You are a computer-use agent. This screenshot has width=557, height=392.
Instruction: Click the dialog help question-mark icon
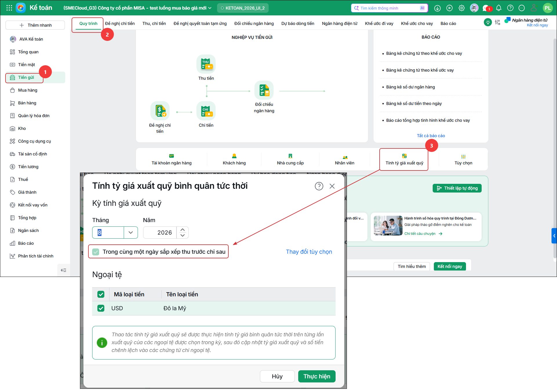(319, 186)
